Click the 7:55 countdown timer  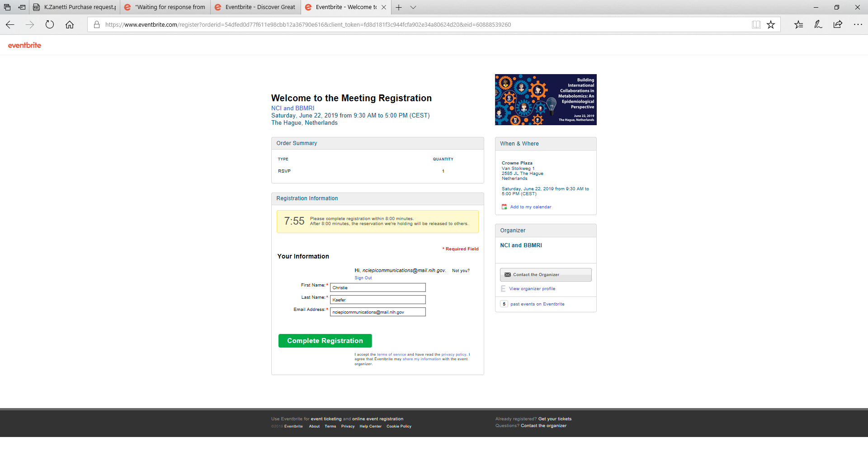click(294, 221)
